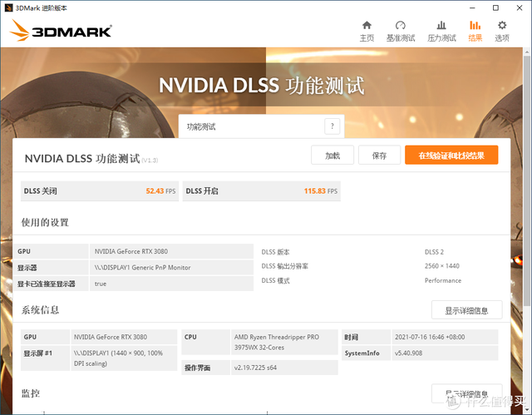Open the Options (选项) gear icon

point(502,32)
